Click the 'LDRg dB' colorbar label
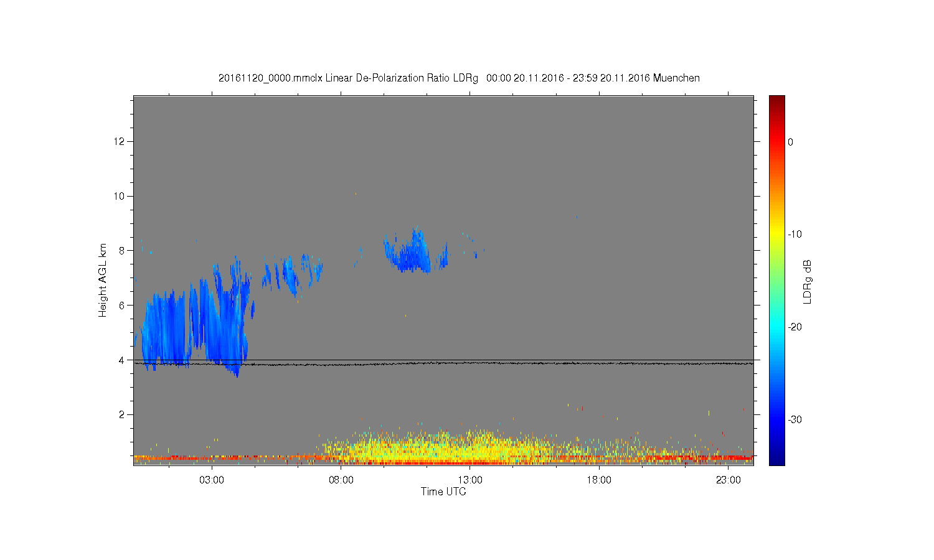 pos(807,281)
